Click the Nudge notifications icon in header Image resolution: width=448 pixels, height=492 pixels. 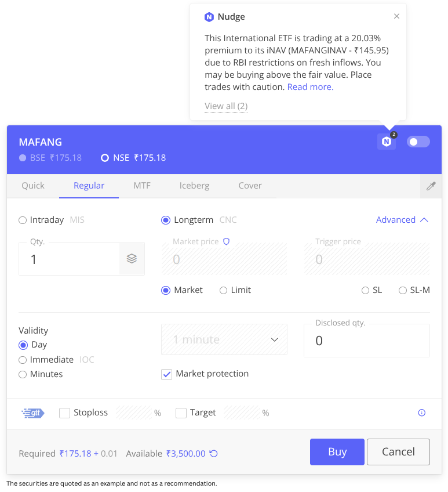click(387, 142)
